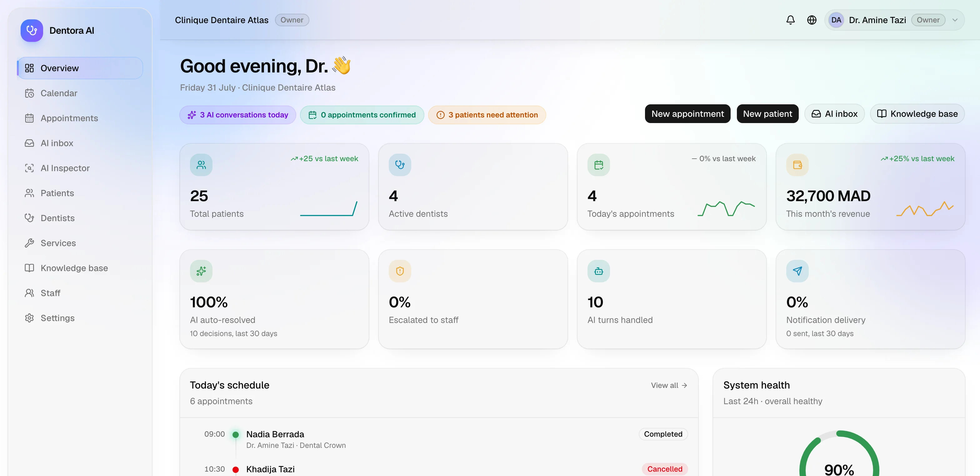Image resolution: width=980 pixels, height=476 pixels.
Task: Click the 32,700 MAD revenue value
Action: (828, 196)
